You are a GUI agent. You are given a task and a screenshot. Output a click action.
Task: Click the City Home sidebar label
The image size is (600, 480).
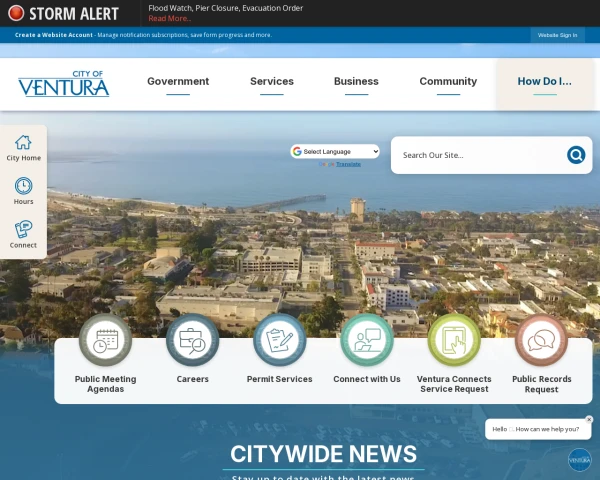[23, 158]
